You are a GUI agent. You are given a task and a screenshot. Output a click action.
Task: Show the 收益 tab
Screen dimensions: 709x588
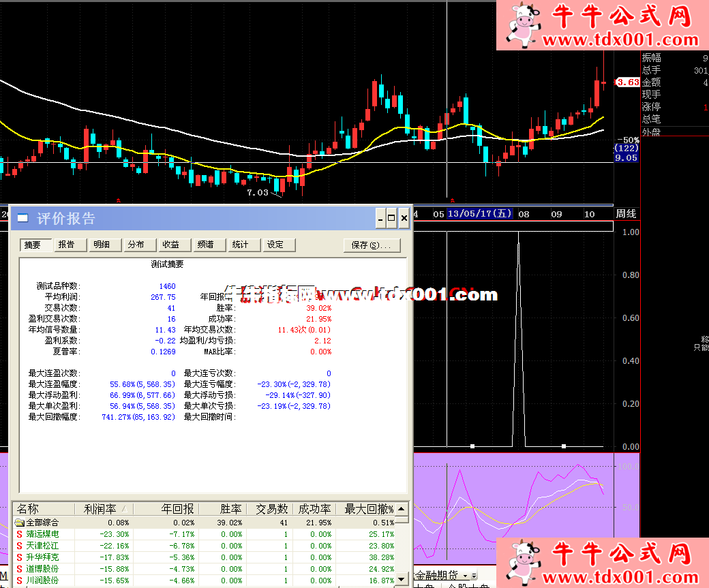[171, 245]
